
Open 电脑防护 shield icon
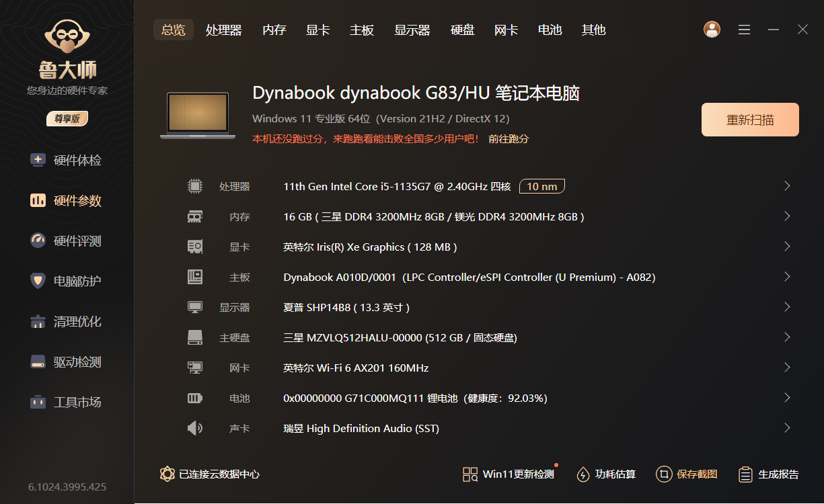[x=38, y=282]
